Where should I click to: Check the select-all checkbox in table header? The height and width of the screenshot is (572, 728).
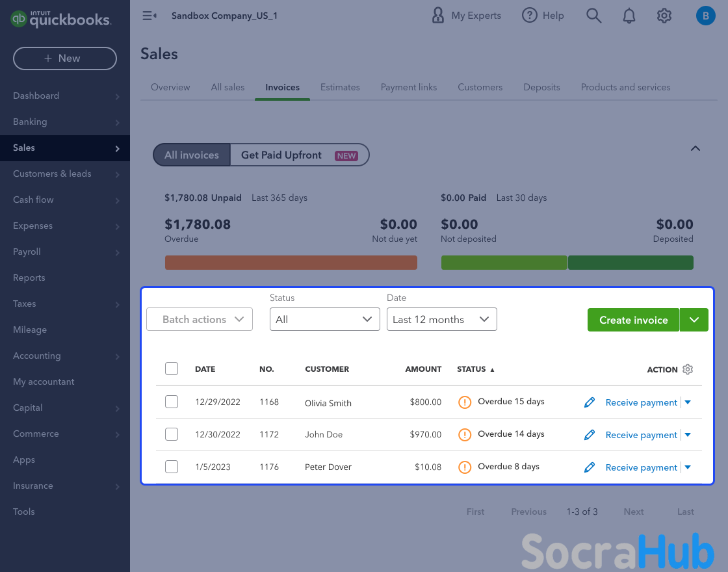coord(172,369)
